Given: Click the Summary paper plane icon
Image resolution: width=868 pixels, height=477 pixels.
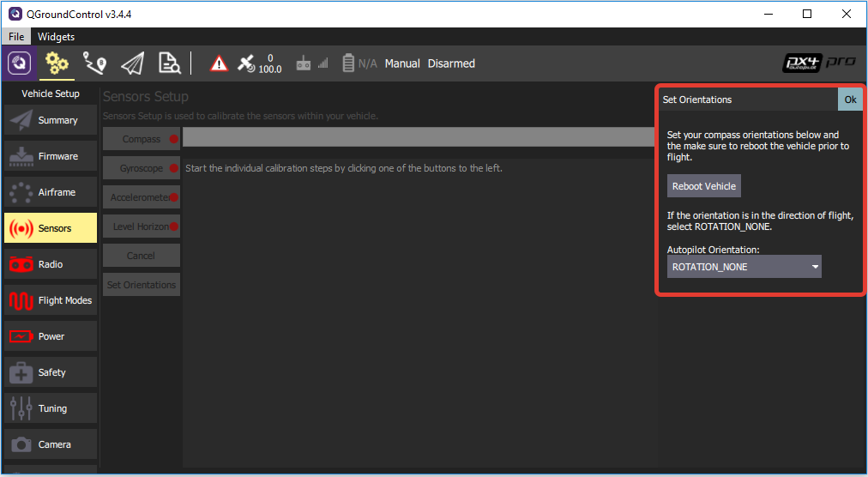Looking at the screenshot, I should pyautogui.click(x=21, y=120).
